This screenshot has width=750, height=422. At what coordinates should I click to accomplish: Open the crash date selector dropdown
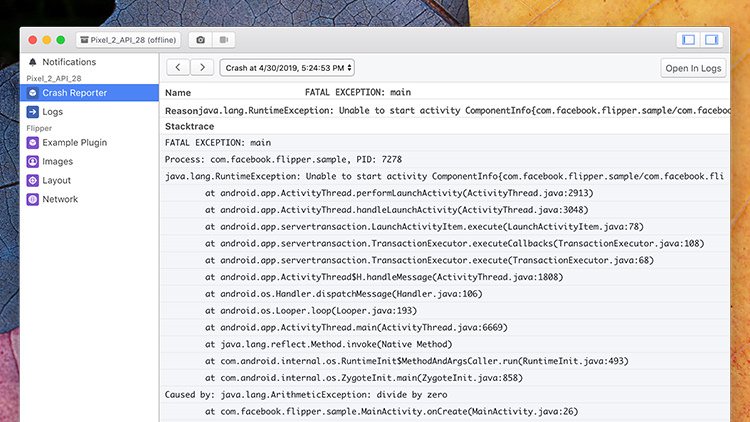point(287,68)
